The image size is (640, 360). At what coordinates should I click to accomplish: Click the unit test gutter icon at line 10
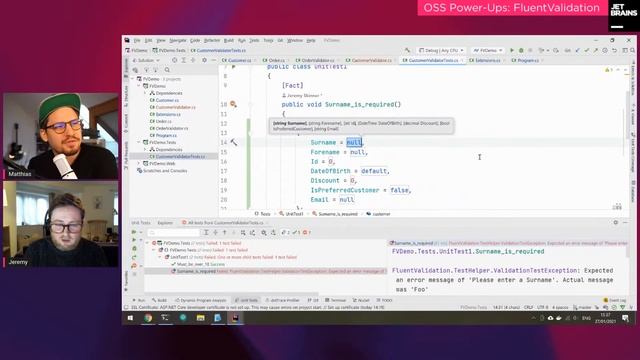click(x=233, y=104)
